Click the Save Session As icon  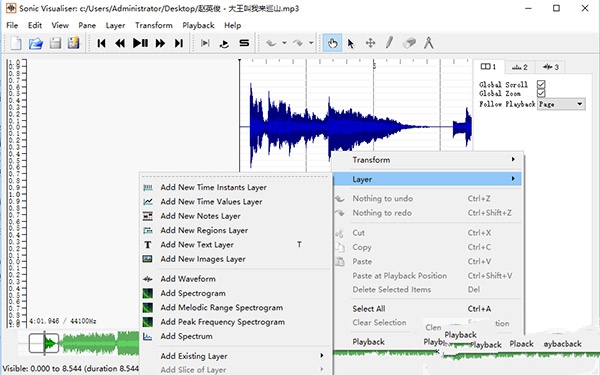point(73,43)
